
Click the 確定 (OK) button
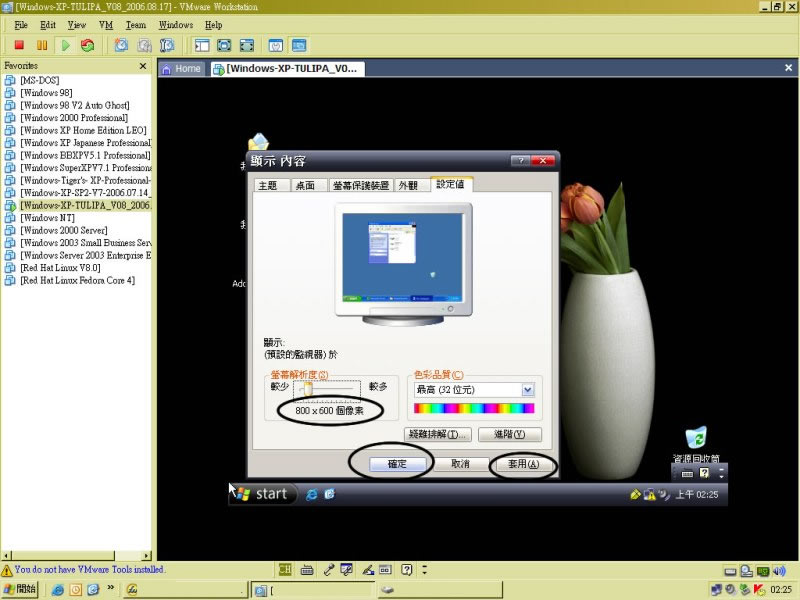click(x=397, y=464)
